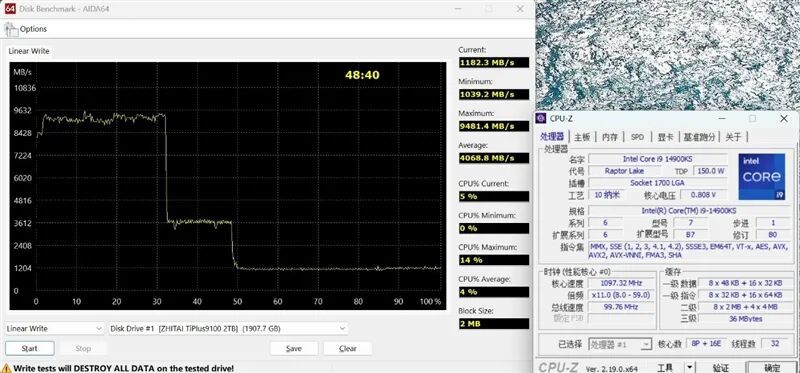Click the CPU% Maximum 14 % value
This screenshot has width=800, height=373.
click(493, 260)
